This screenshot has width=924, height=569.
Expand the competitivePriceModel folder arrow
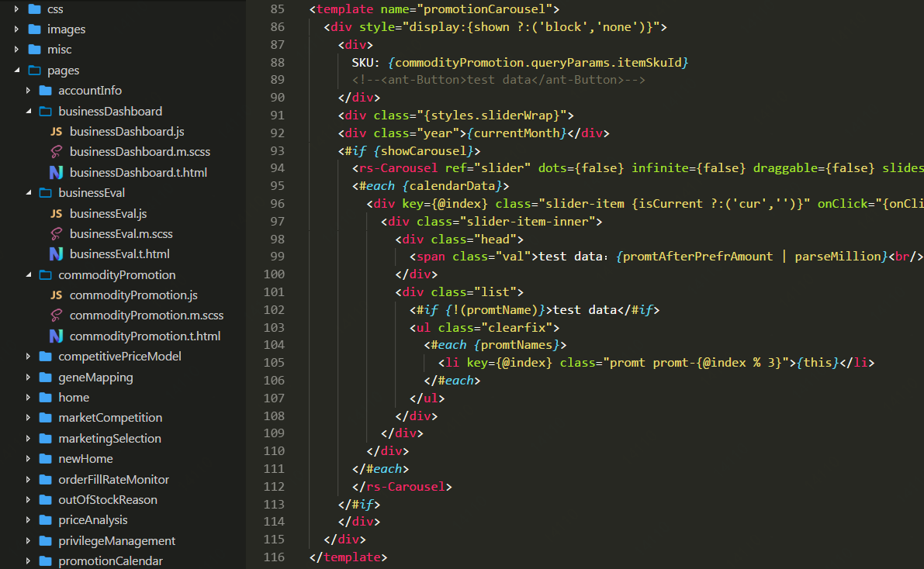click(x=28, y=357)
